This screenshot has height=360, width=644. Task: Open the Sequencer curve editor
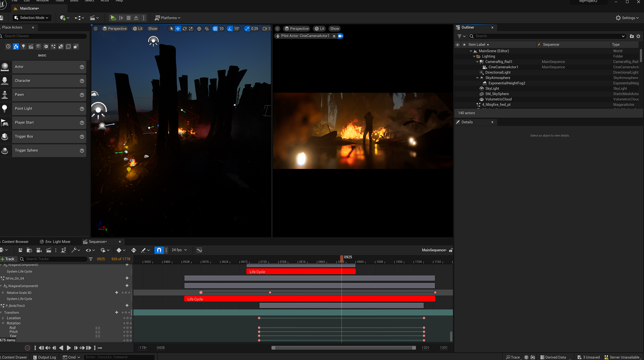(199, 250)
